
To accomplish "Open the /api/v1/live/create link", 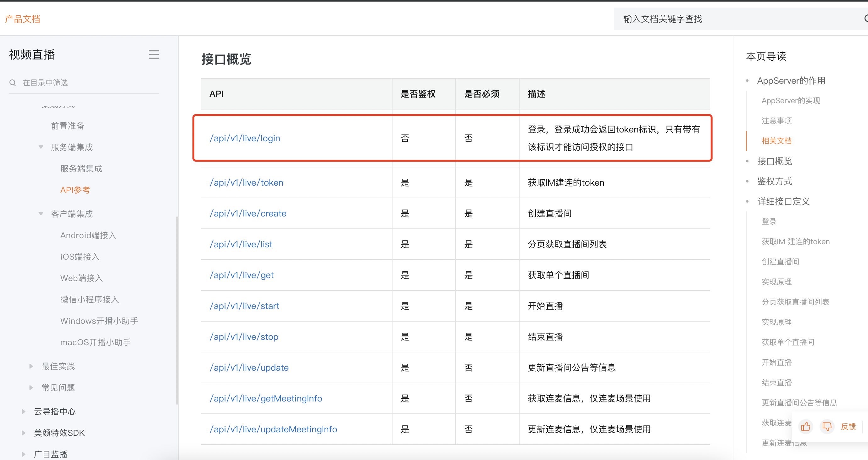I will coord(248,213).
